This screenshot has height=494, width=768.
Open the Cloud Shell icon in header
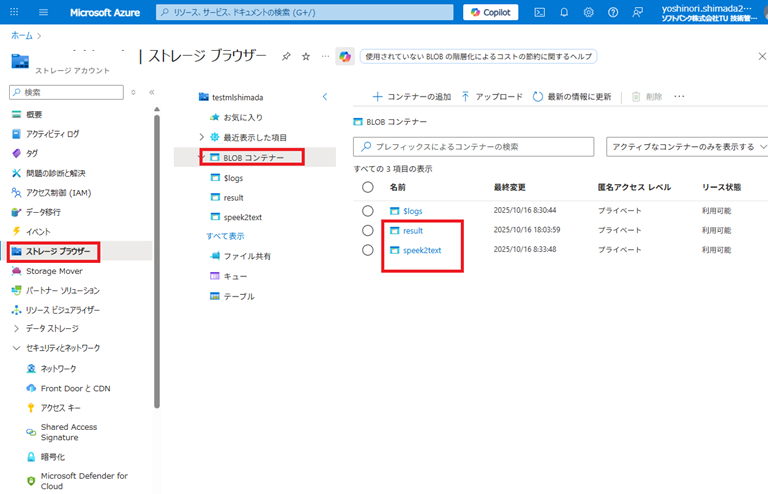coord(540,13)
